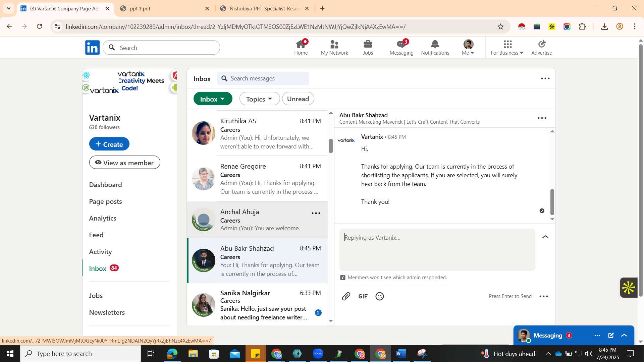
Task: Click conversation list scrollbar thumb
Action: [331, 146]
